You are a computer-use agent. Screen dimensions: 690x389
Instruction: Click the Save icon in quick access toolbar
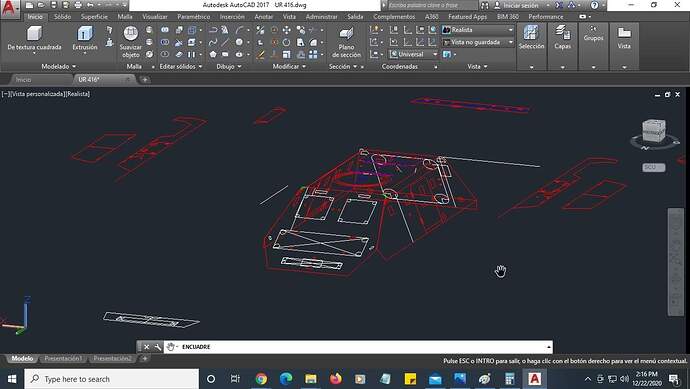pos(54,5)
